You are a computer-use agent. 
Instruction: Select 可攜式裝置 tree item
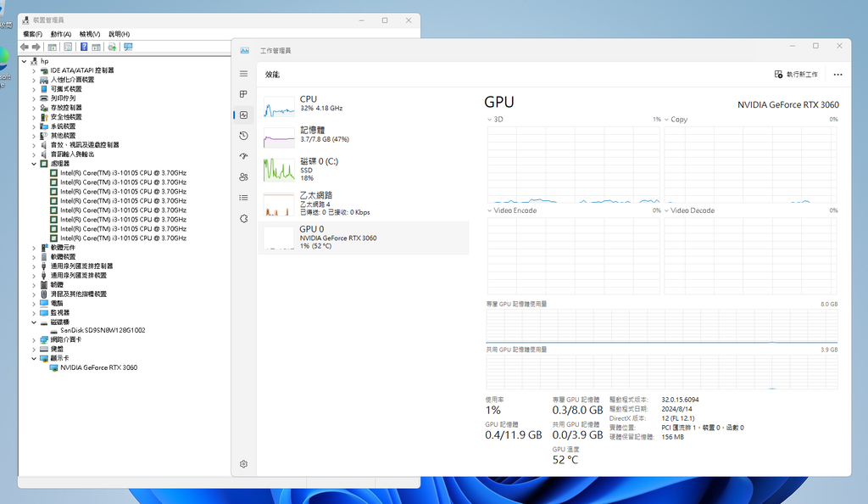[x=66, y=89]
